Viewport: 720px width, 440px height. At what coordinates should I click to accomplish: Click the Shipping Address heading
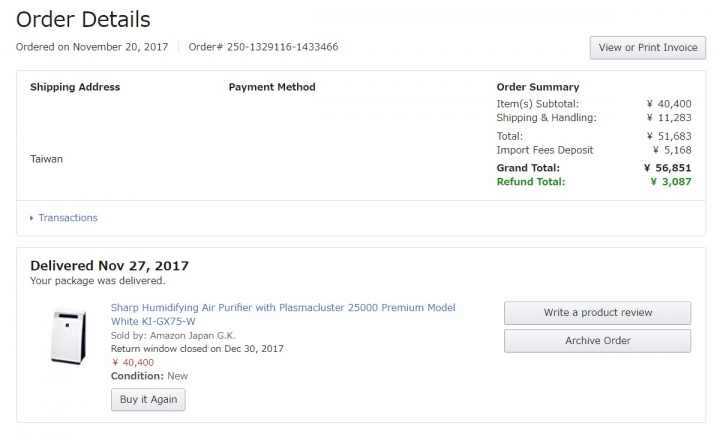(x=75, y=87)
